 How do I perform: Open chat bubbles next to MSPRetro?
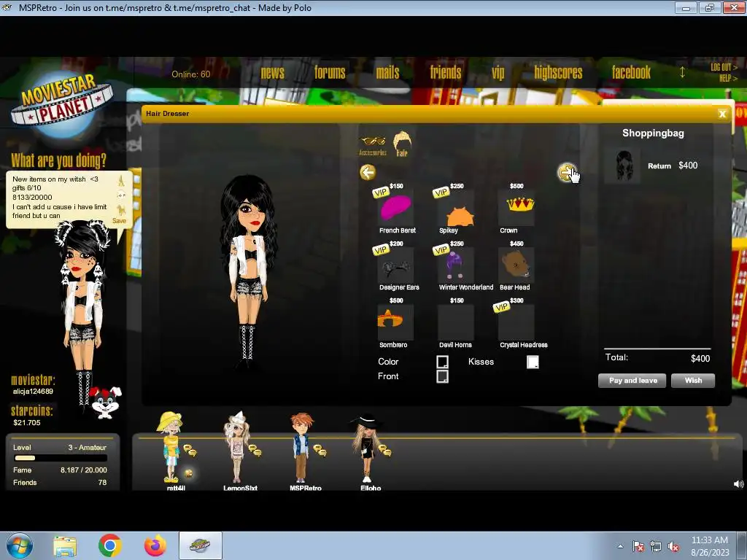click(x=320, y=451)
